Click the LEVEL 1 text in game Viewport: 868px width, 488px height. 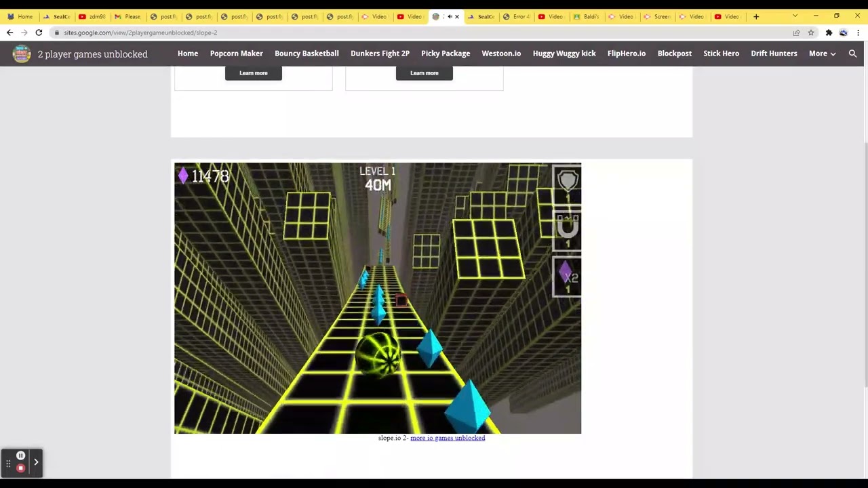click(377, 171)
